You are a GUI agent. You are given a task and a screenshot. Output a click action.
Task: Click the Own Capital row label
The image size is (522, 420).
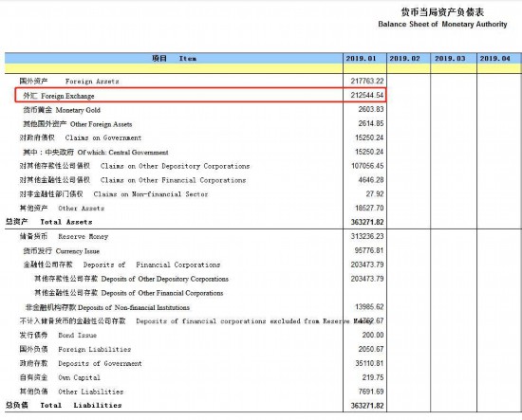pyautogui.click(x=60, y=377)
